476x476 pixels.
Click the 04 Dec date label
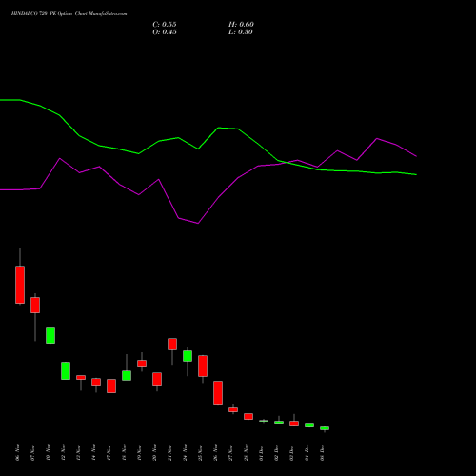pyautogui.click(x=307, y=452)
